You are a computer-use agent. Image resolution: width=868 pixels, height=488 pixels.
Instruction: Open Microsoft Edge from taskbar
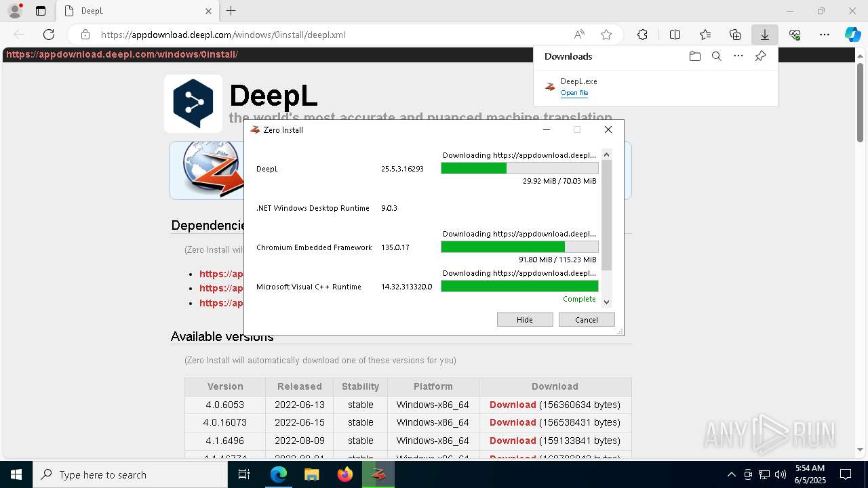[279, 474]
